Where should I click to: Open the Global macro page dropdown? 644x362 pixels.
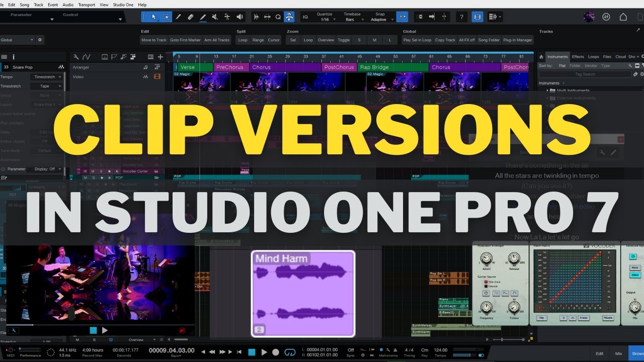(x=17, y=40)
